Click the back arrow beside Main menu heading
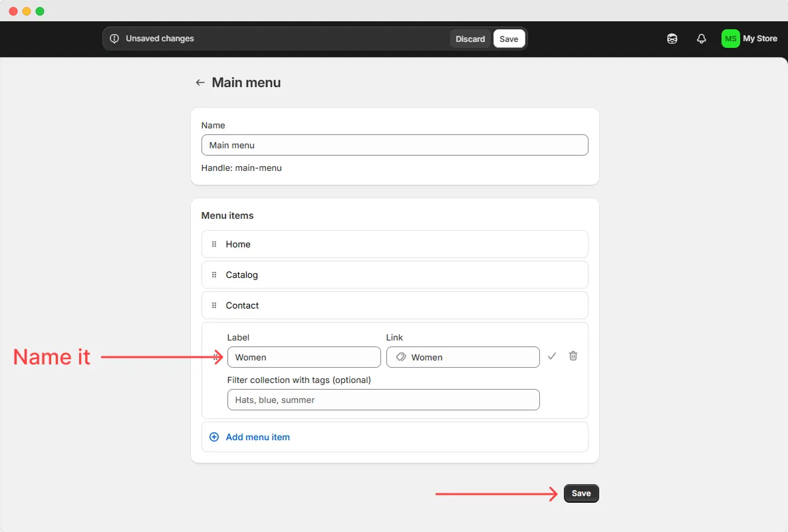 pos(200,82)
